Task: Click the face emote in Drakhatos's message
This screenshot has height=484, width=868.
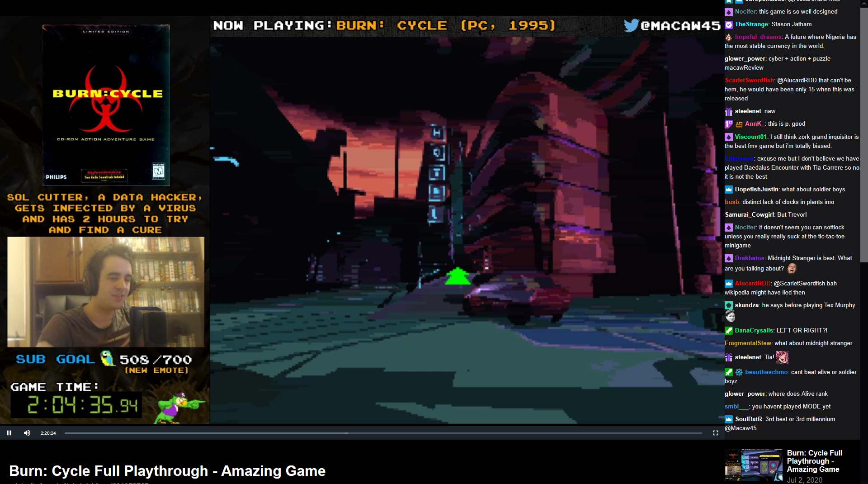Action: 792,268
